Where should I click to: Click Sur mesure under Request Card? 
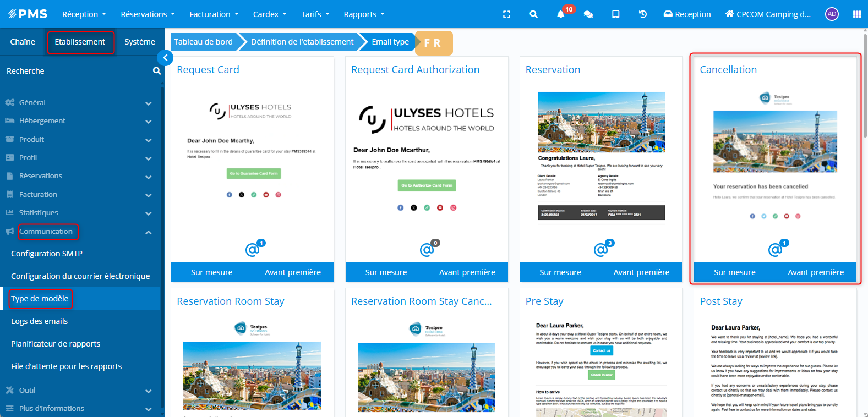click(211, 272)
